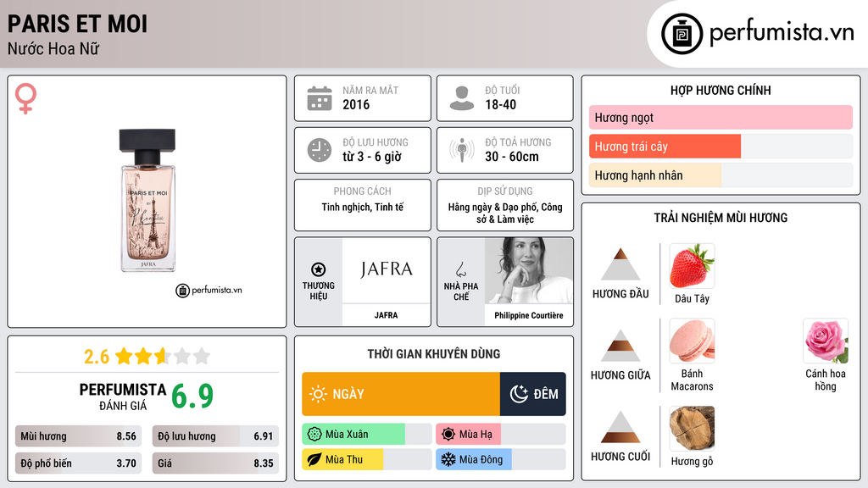868x488 pixels.
Task: Click the Mùa Thu season bar
Action: point(366,459)
